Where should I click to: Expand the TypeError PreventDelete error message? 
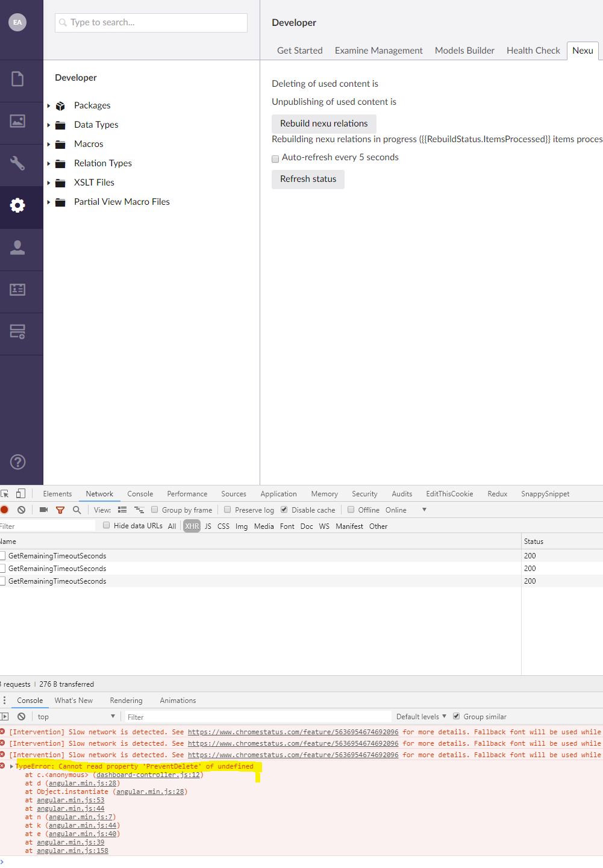pyautogui.click(x=11, y=766)
